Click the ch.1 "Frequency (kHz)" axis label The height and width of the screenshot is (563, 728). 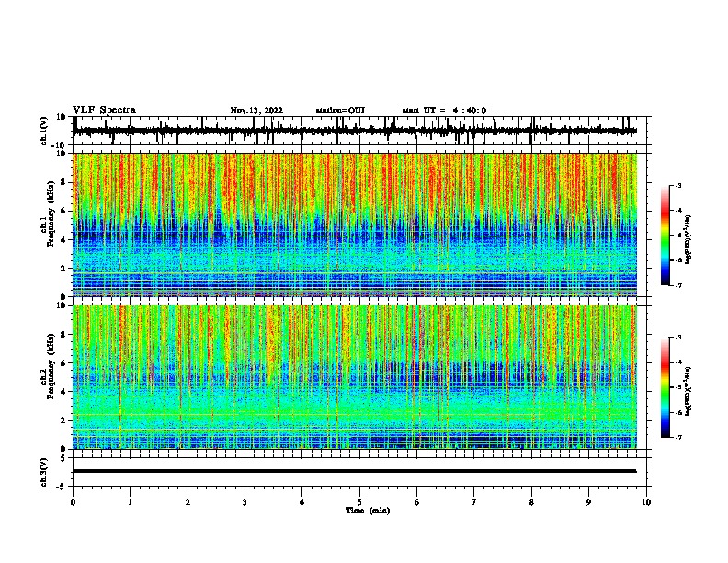pos(50,214)
